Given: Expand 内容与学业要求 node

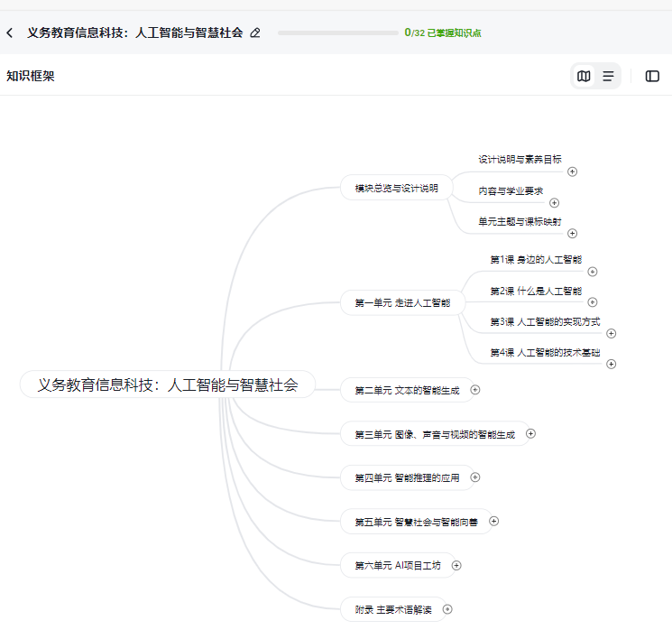Looking at the screenshot, I should [x=554, y=202].
